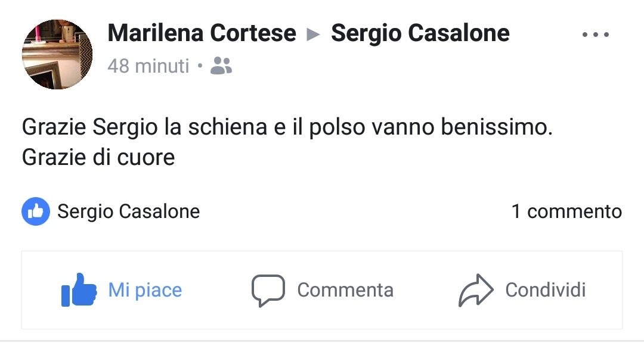Open Sergio Casalone in the reactions line
The image size is (644, 346).
click(x=128, y=211)
